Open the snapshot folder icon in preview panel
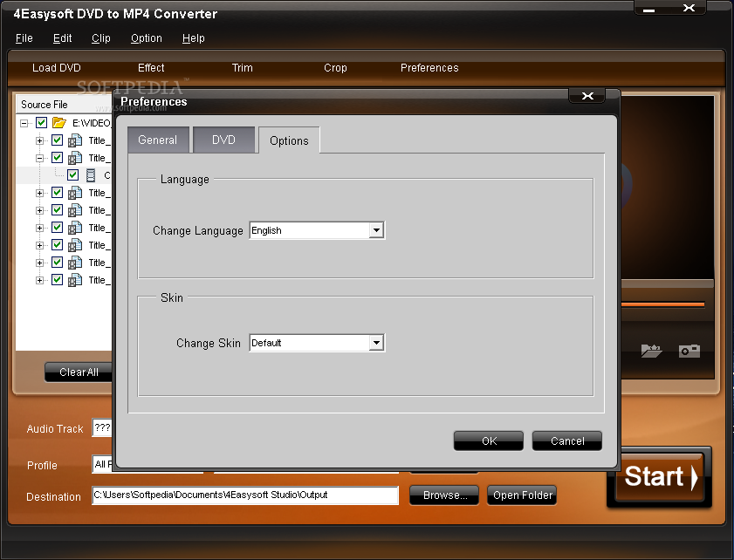 coord(651,351)
